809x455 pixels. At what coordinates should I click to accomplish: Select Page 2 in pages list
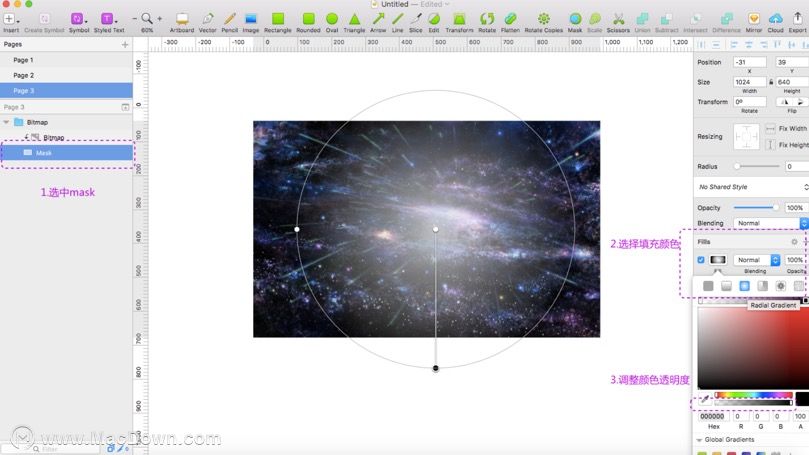click(66, 75)
